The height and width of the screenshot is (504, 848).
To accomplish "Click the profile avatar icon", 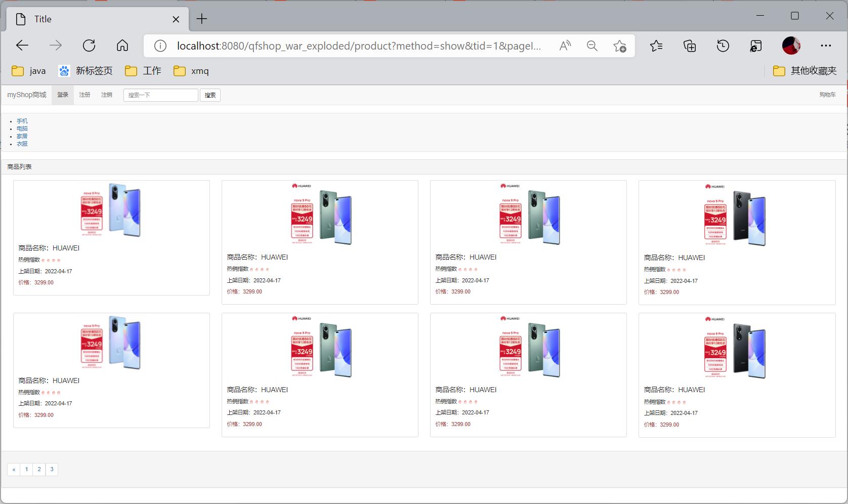I will click(x=790, y=46).
